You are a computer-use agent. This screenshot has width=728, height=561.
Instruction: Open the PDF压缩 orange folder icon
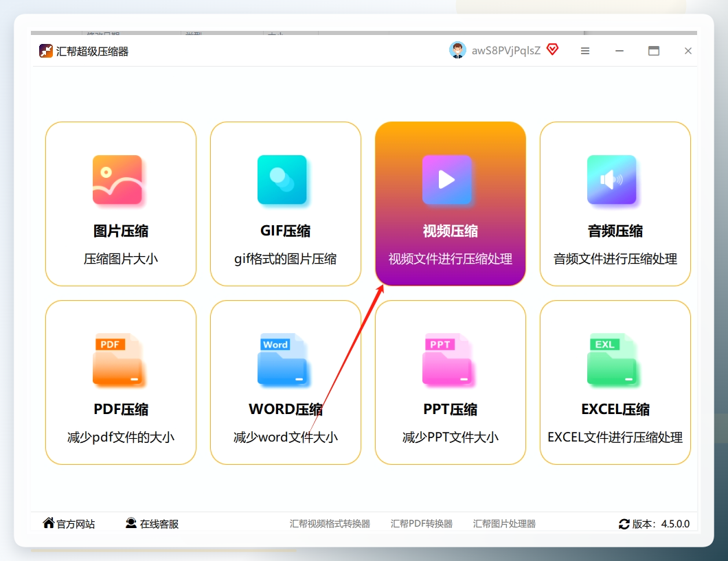(x=118, y=359)
